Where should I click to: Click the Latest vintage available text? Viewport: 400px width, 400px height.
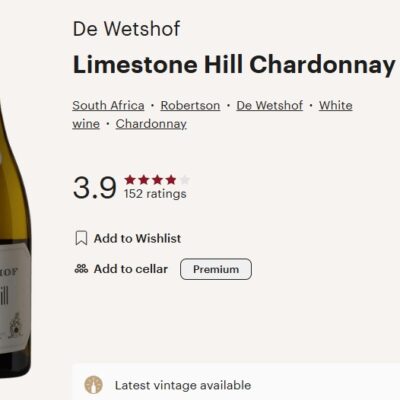click(x=183, y=385)
